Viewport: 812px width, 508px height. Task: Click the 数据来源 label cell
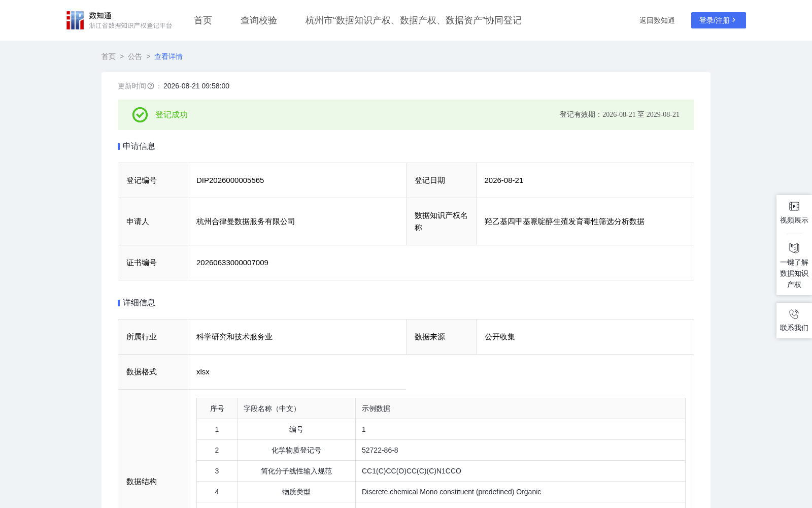[x=441, y=337]
